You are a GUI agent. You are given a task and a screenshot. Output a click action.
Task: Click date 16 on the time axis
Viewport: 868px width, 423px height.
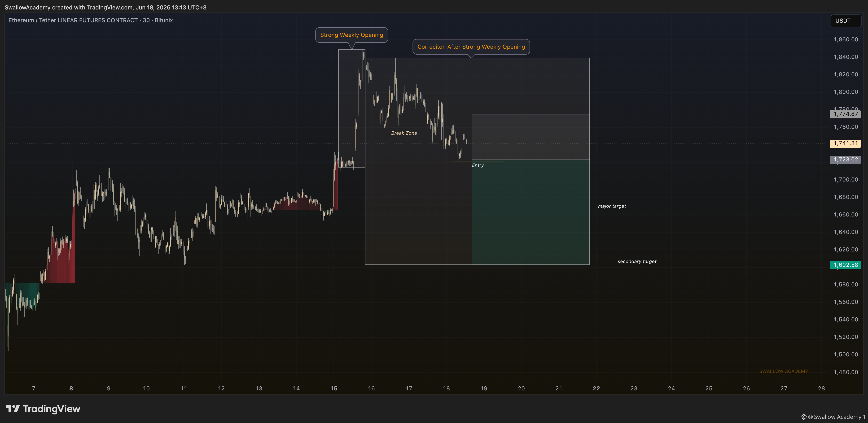tap(371, 389)
